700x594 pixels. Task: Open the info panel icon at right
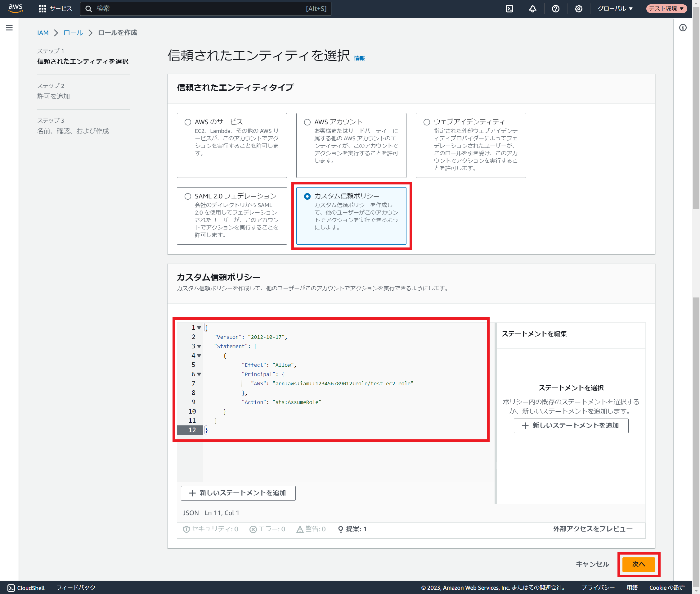pos(683,28)
